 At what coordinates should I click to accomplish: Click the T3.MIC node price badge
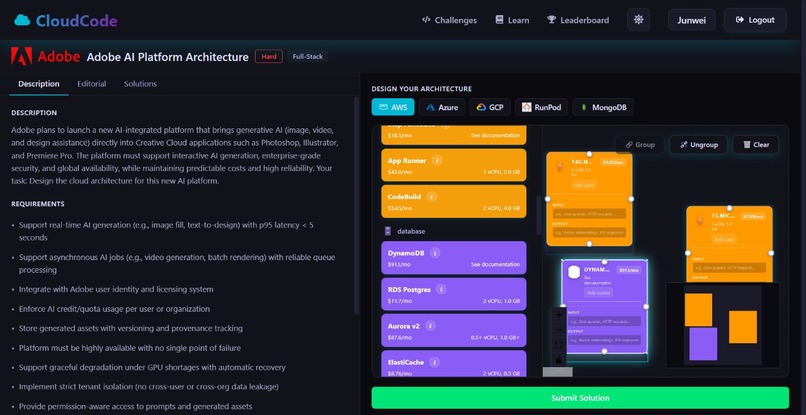pyautogui.click(x=753, y=216)
